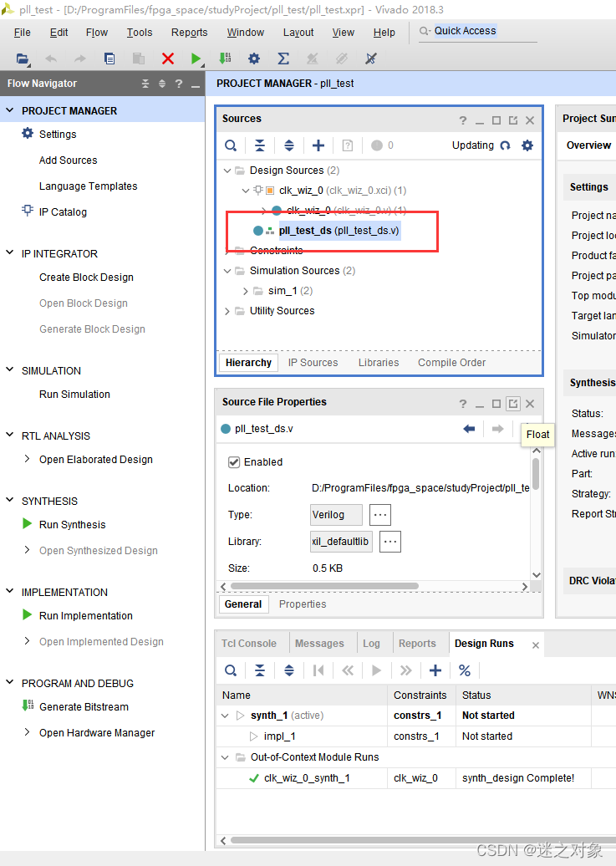Collapse PROJECT MANAGER section

[x=10, y=110]
